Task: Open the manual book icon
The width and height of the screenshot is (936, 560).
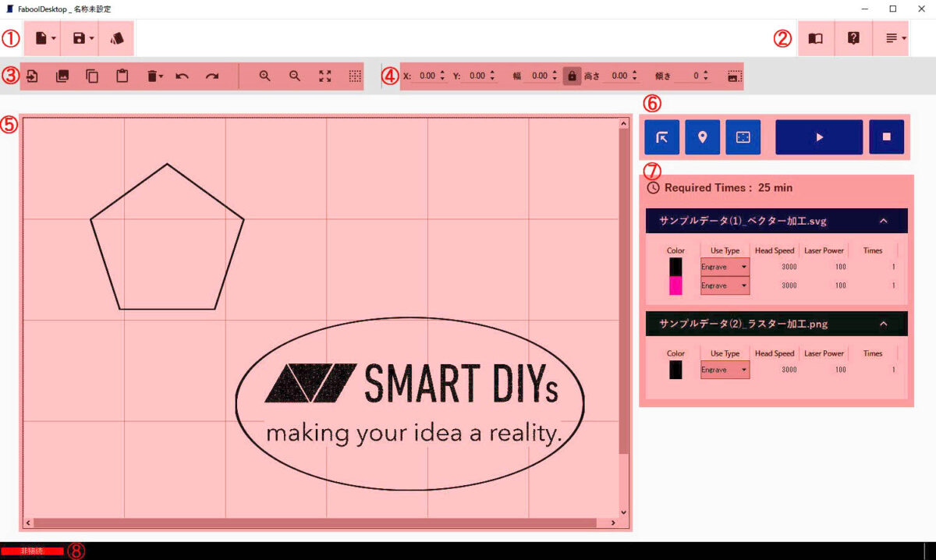Action: coord(815,38)
